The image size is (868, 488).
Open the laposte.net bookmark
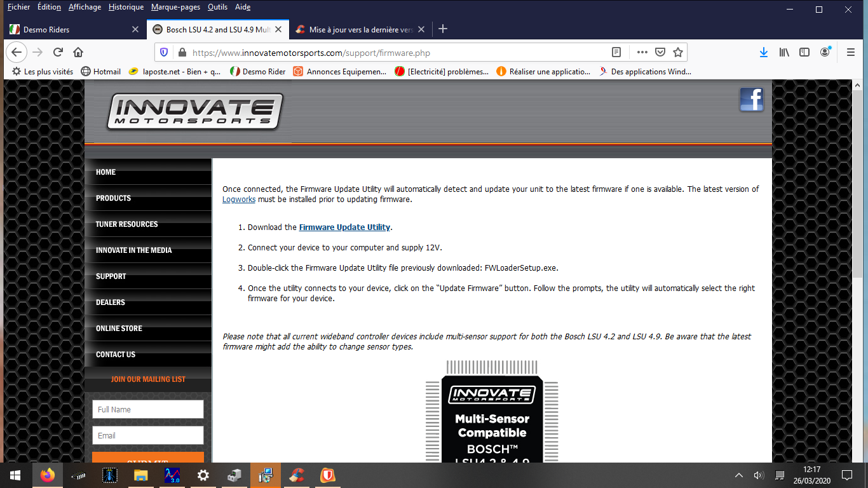click(175, 72)
